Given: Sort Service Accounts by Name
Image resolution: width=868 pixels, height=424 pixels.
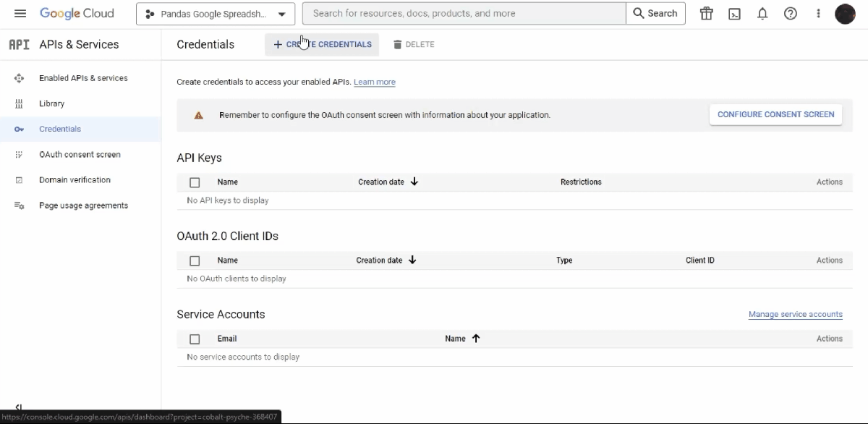Looking at the screenshot, I should (456, 338).
